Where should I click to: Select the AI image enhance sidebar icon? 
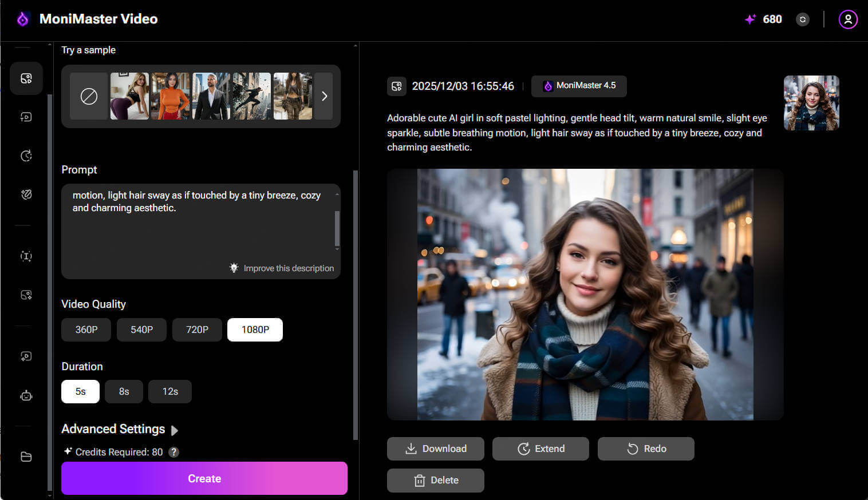tap(26, 295)
